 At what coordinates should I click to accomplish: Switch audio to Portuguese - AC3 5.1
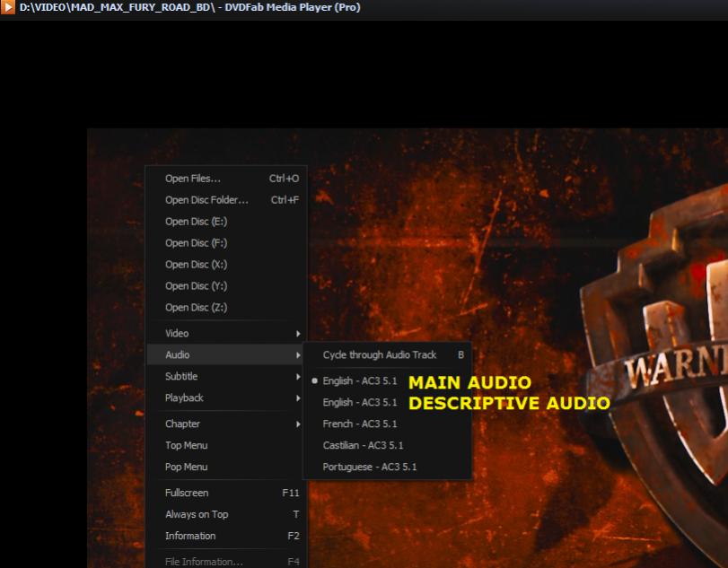[x=387, y=467]
